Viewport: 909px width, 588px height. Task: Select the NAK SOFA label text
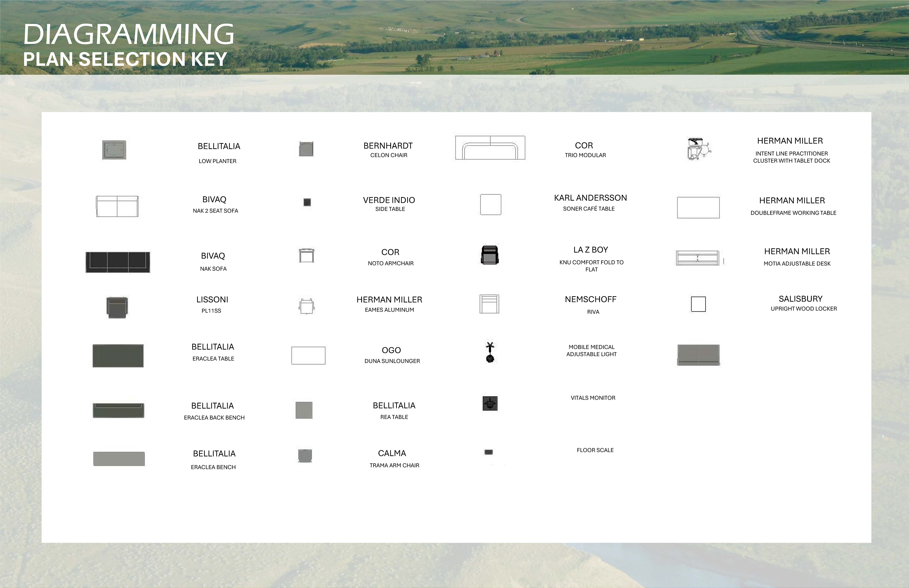tap(213, 269)
